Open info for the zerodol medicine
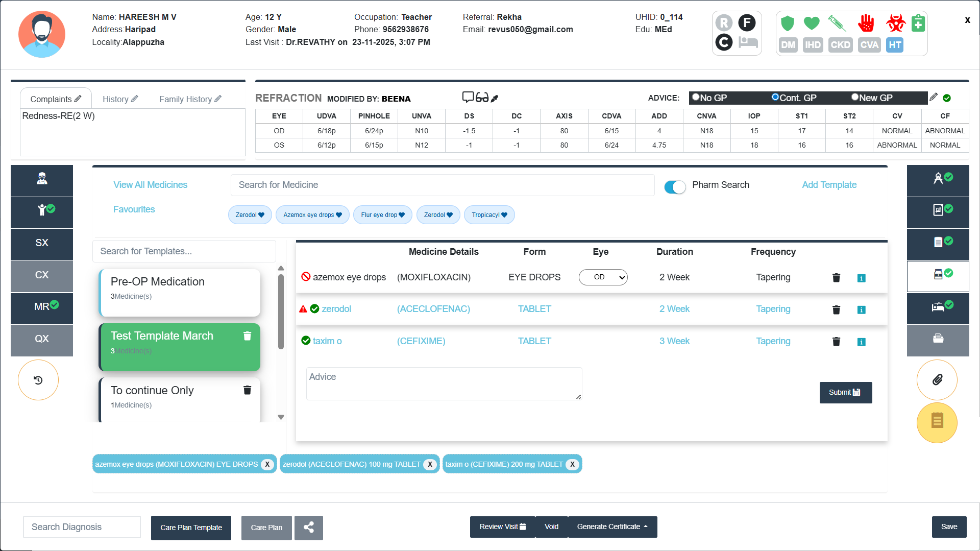The height and width of the screenshot is (551, 980). coord(861,310)
